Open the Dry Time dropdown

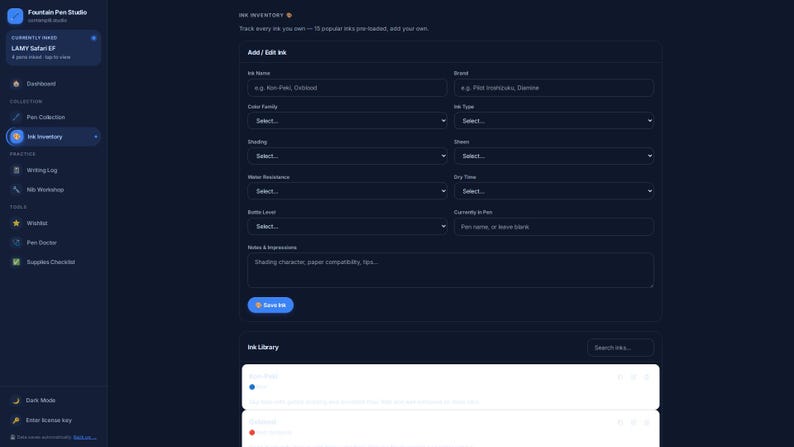(x=553, y=191)
